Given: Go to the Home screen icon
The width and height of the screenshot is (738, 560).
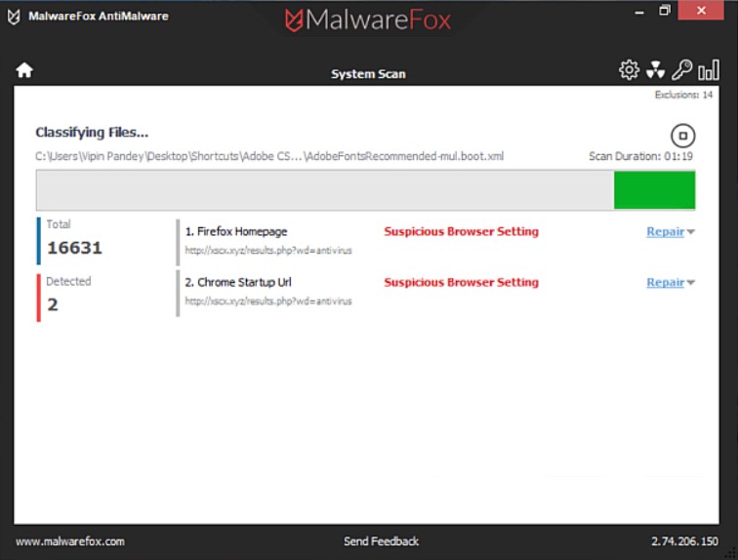Looking at the screenshot, I should 24,70.
